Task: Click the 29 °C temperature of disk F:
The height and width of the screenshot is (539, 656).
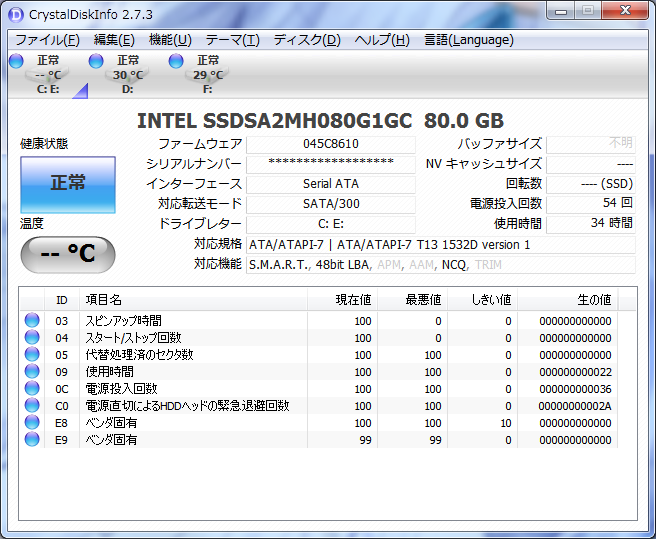Action: pos(208,75)
